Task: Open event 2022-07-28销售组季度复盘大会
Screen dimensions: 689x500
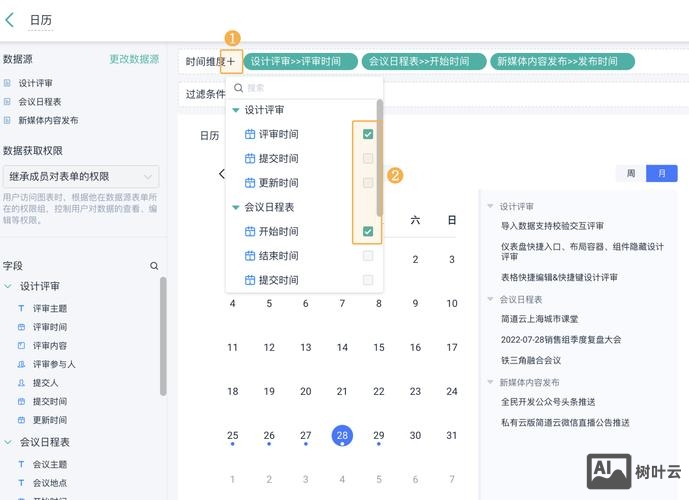Action: click(x=561, y=340)
